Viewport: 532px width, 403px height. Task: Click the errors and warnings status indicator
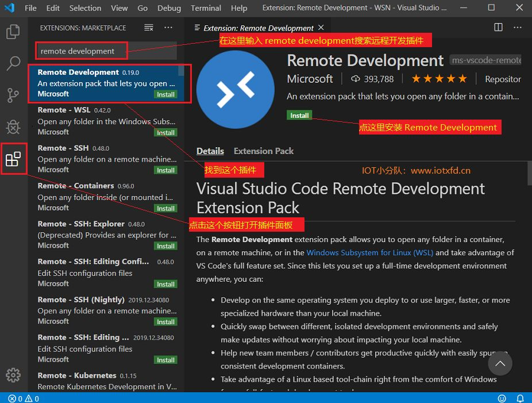pyautogui.click(x=24, y=398)
